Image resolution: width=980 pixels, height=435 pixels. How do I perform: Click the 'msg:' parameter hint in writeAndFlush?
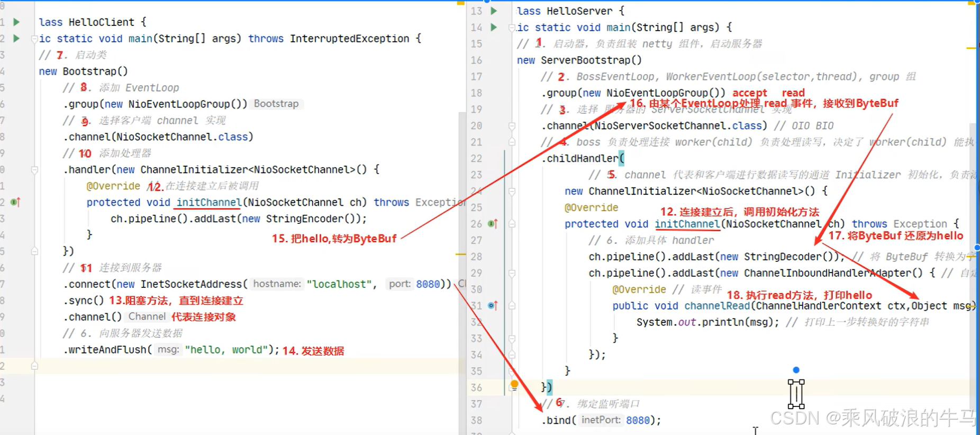pos(168,349)
